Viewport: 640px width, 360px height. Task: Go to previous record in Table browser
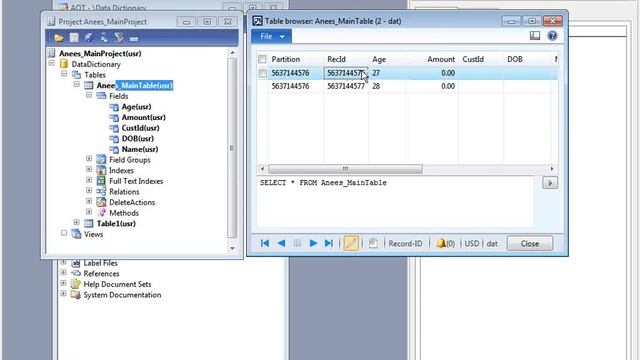coord(281,243)
